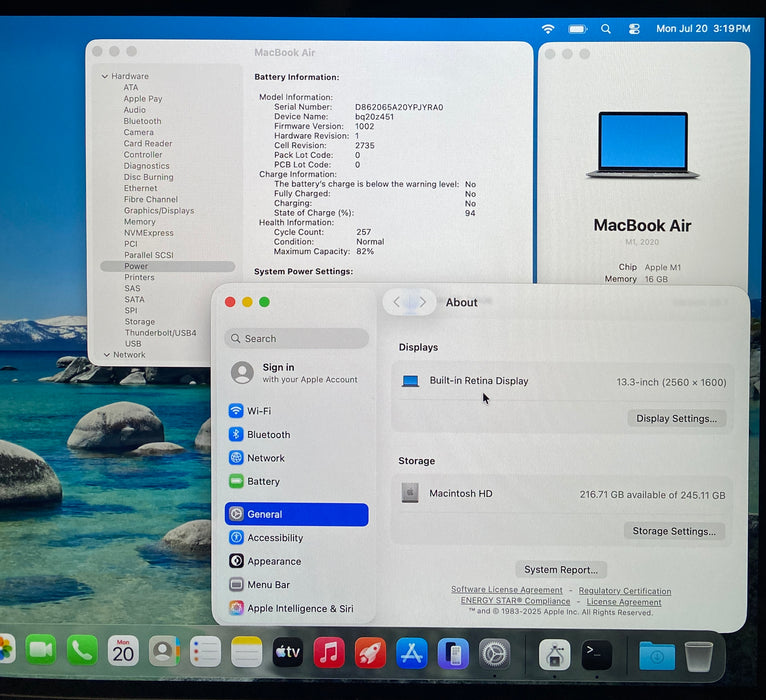
Task: Click the date and time in menu bar
Action: point(703,29)
